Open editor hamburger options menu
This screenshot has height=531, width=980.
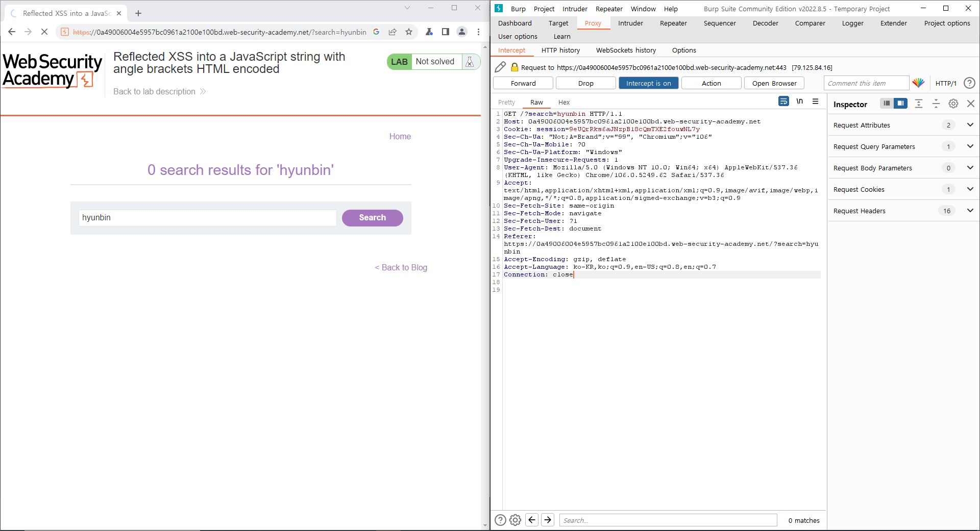coord(816,101)
